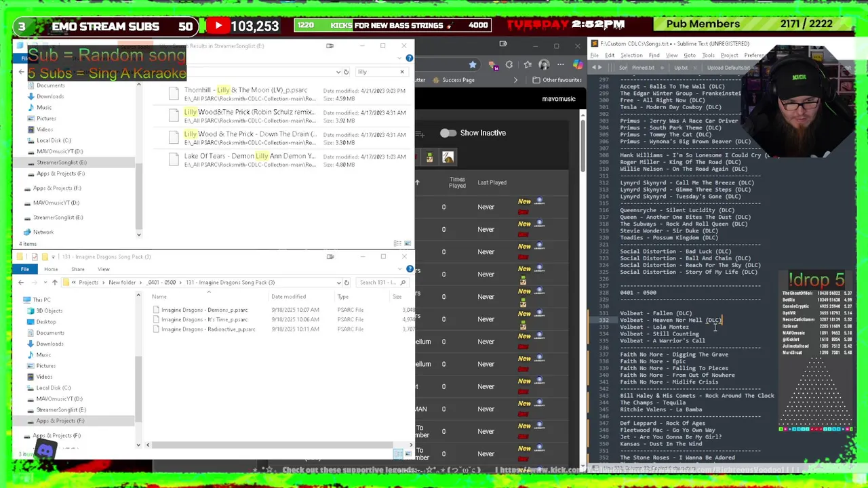This screenshot has height=488, width=868.
Task: Sort files by Date modified column header
Action: coord(288,297)
